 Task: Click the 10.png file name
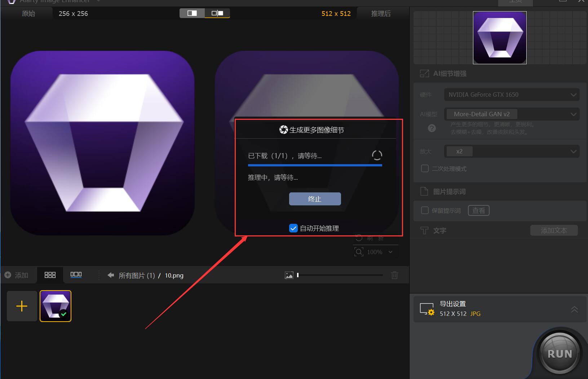[x=174, y=275]
